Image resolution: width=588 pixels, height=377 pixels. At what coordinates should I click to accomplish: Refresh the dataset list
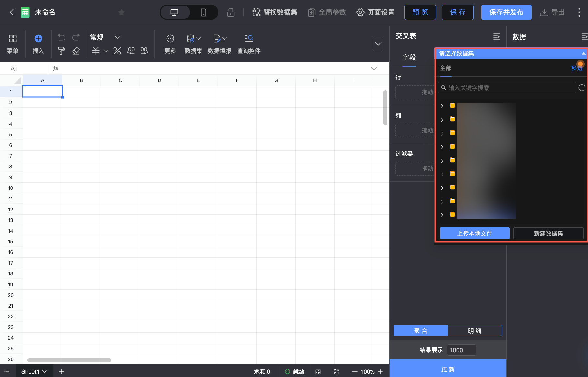click(x=582, y=88)
